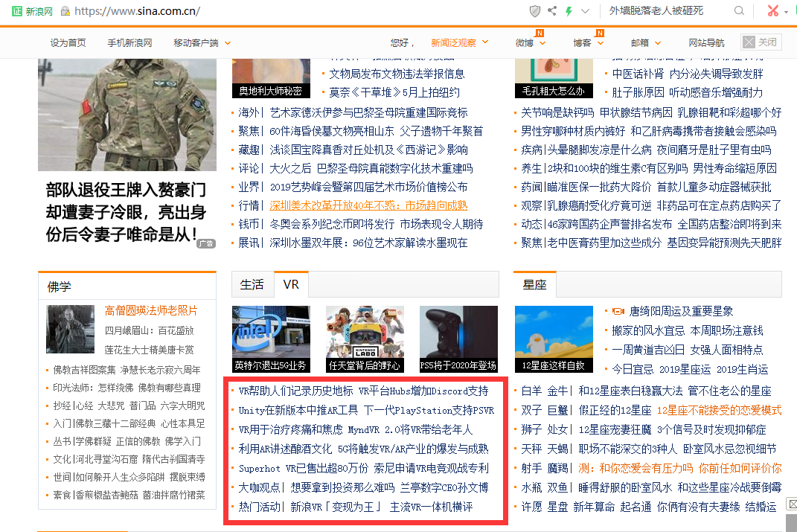The image size is (797, 532).
Task: Expand the 邮箱 dropdown
Action: tap(645, 43)
